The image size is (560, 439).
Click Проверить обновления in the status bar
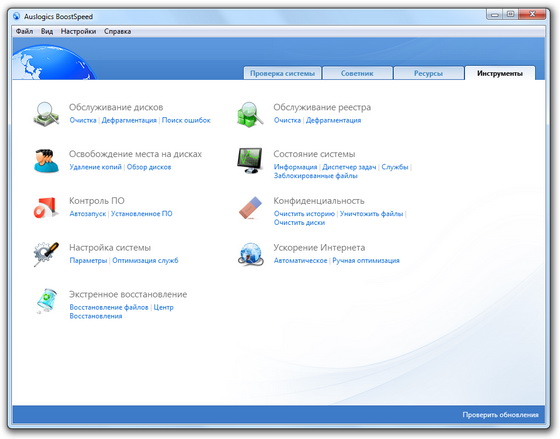[x=500, y=415]
